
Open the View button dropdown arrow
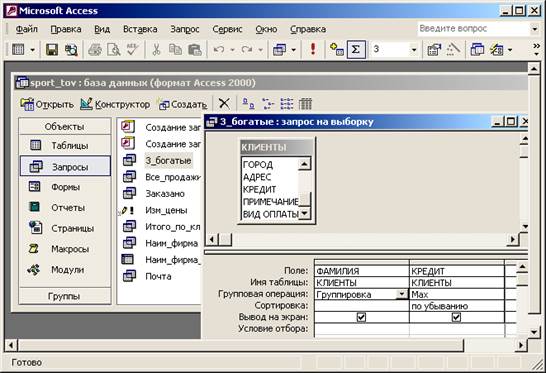32,50
